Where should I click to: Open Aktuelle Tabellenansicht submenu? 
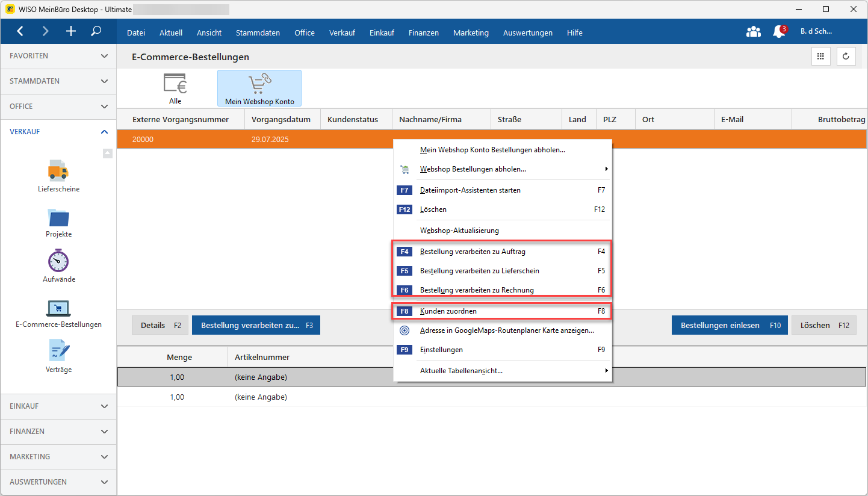point(503,371)
